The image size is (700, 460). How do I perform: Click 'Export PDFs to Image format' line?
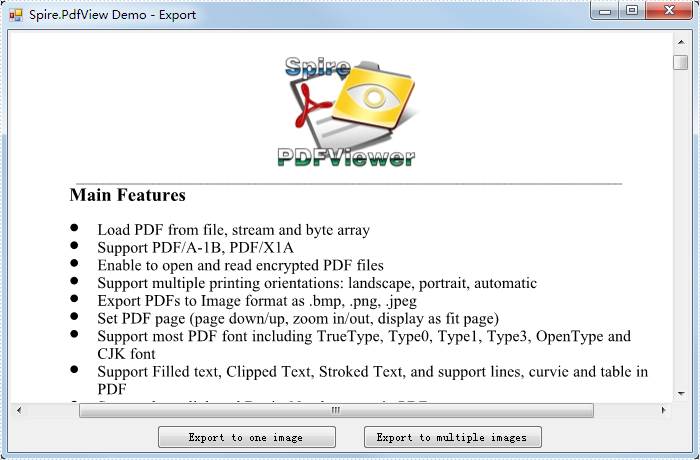(x=257, y=301)
